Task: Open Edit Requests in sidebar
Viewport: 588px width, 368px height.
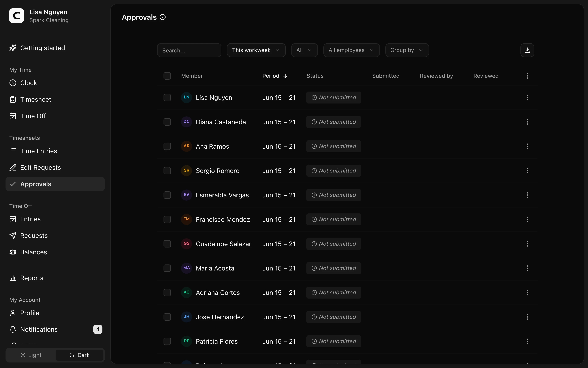Action: pos(55,167)
